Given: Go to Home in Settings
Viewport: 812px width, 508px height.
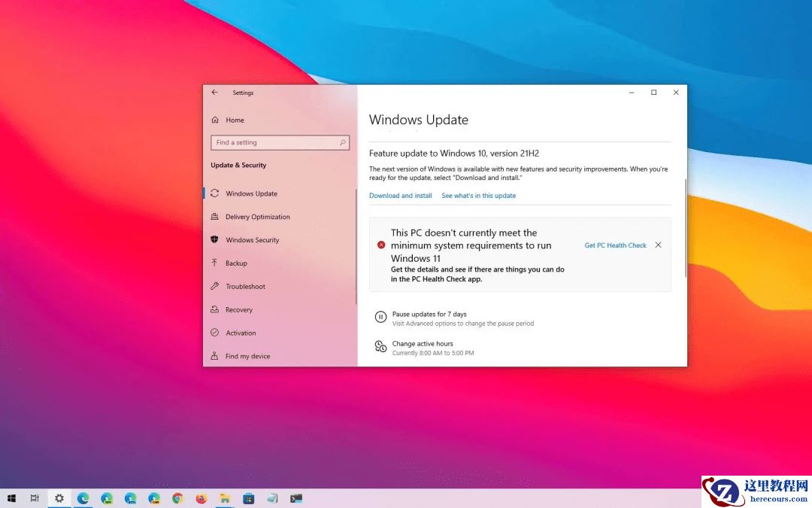Looking at the screenshot, I should click(234, 120).
